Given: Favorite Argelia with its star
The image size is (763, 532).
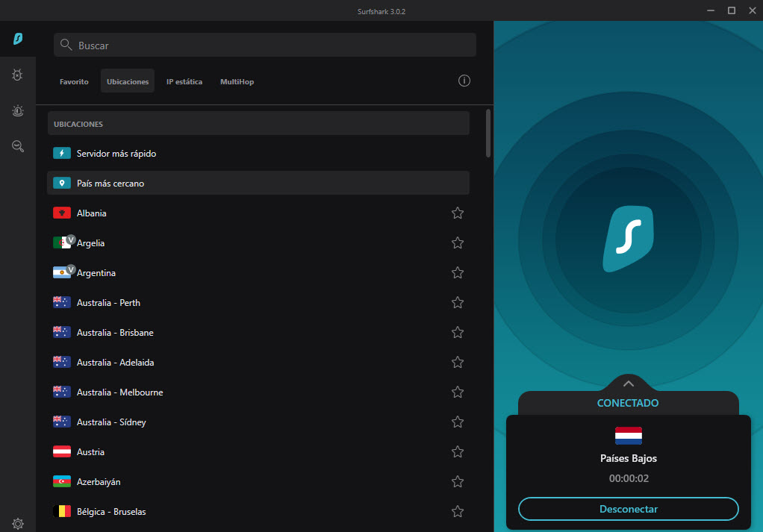Looking at the screenshot, I should (458, 242).
